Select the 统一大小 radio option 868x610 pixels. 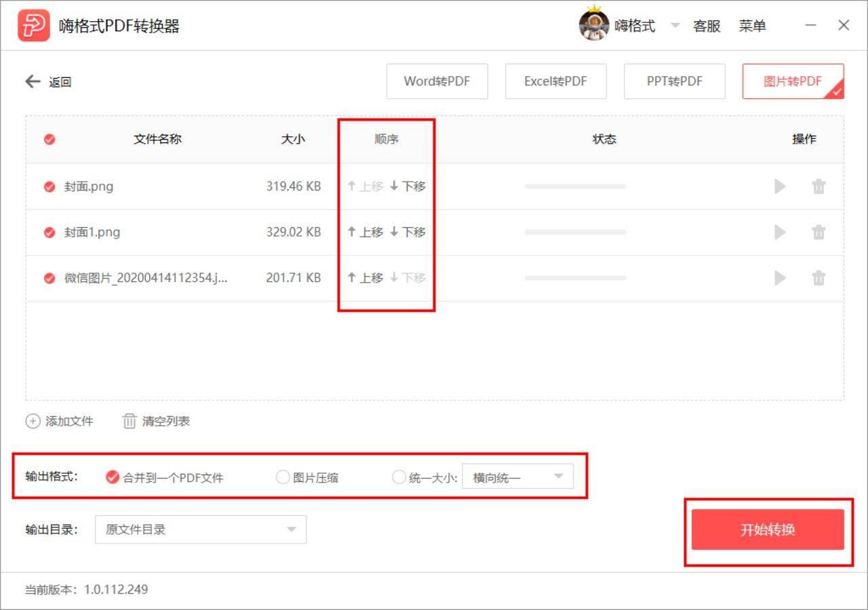coord(399,477)
